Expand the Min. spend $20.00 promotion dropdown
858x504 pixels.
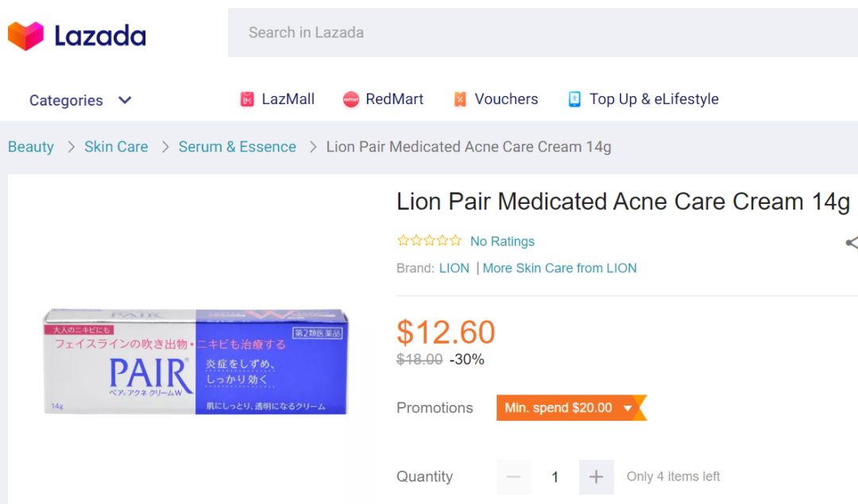(628, 408)
